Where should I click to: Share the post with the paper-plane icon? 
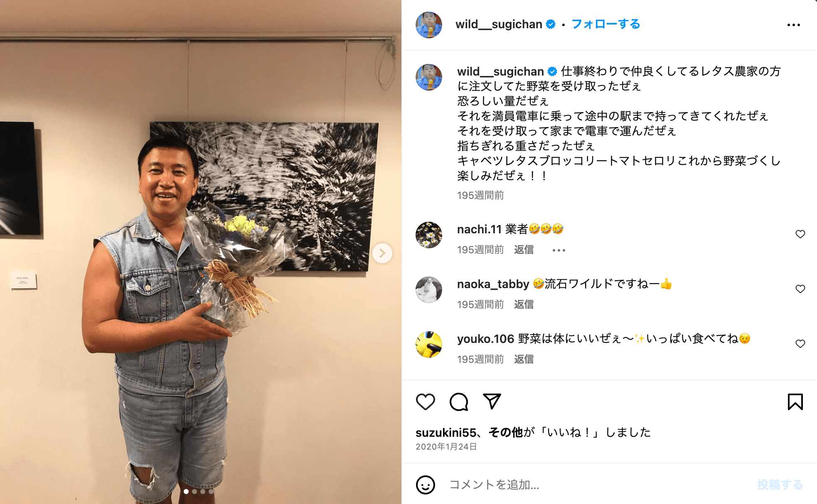[492, 401]
